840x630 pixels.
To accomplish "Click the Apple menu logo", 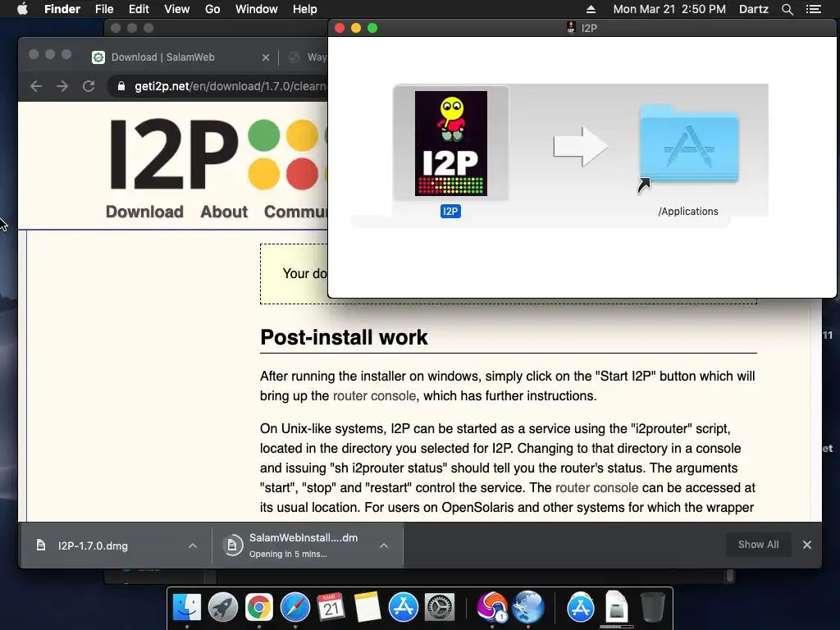I will click(x=22, y=9).
